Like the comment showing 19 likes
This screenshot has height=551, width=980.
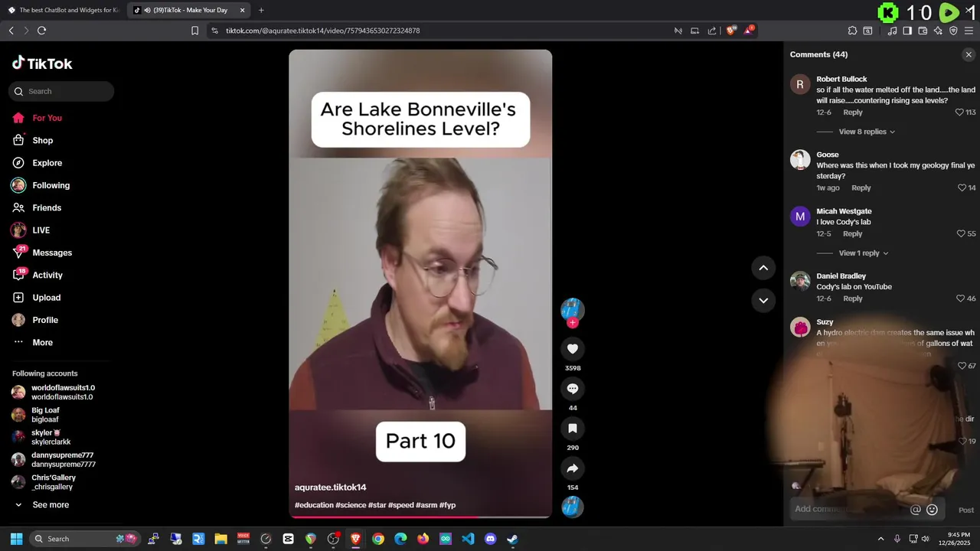click(x=962, y=441)
